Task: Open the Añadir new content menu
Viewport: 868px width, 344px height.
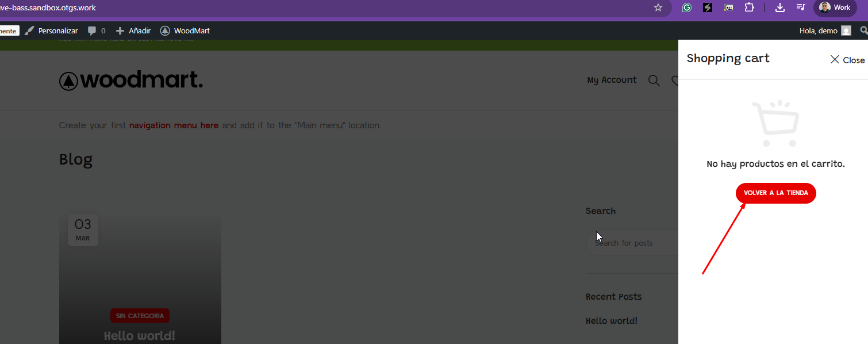Action: tap(133, 30)
